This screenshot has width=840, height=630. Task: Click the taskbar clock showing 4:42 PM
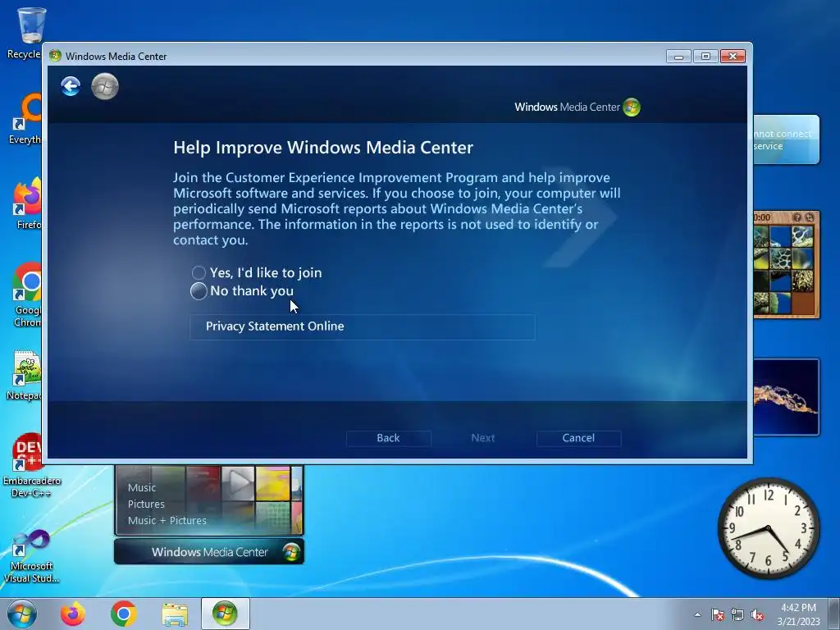(x=798, y=614)
